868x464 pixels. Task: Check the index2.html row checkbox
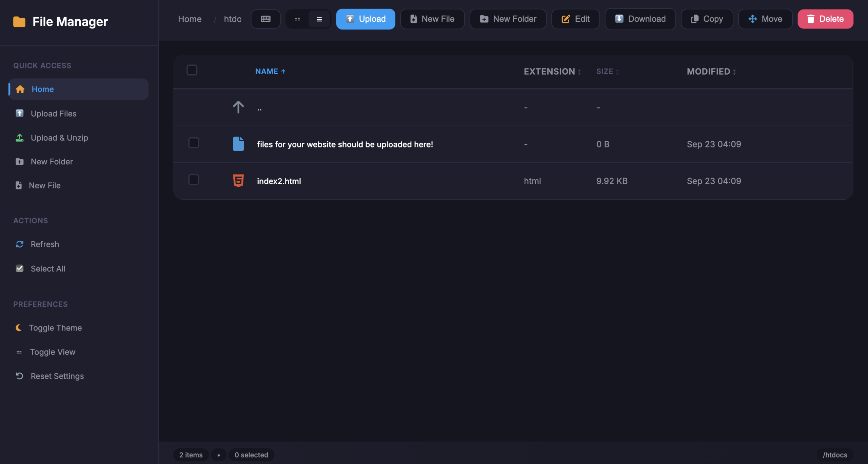point(194,180)
